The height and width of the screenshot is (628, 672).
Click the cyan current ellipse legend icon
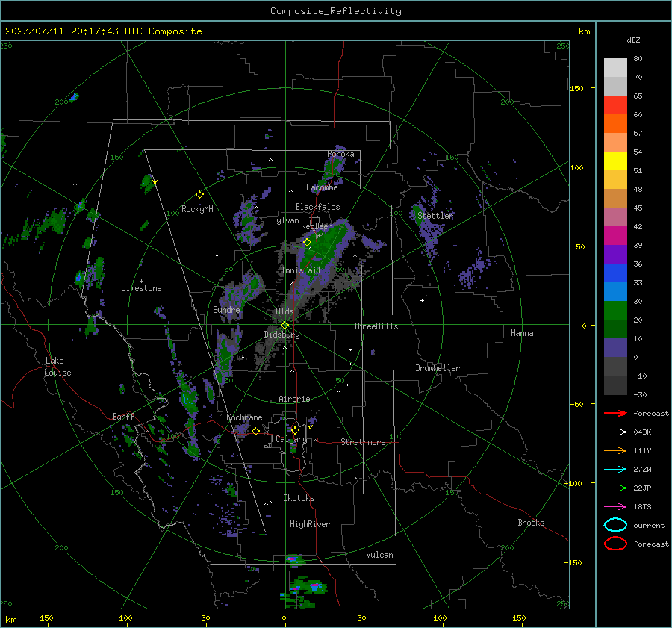615,525
